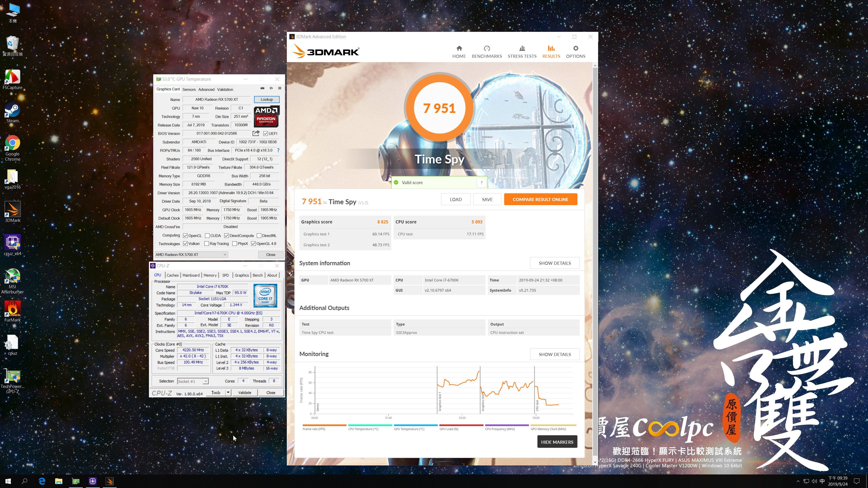Viewport: 868px width, 488px height.
Task: Click Lookup button in GPU-Z
Action: tap(267, 99)
